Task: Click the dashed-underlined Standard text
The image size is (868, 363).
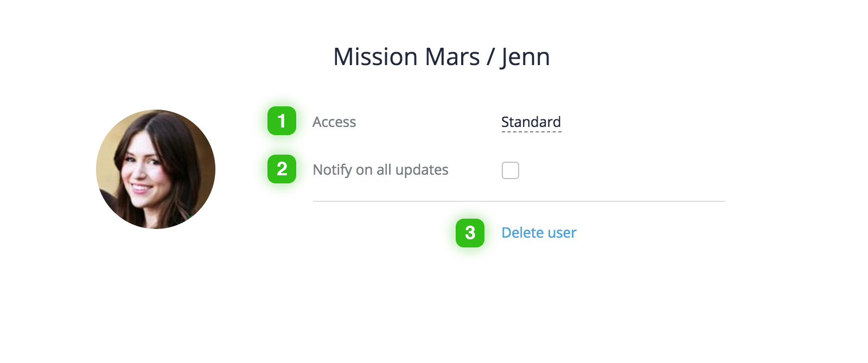Action: (531, 122)
